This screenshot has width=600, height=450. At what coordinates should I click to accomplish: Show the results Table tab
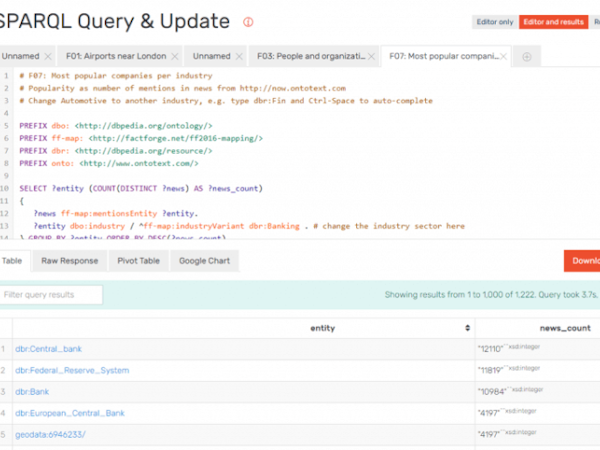coord(12,261)
